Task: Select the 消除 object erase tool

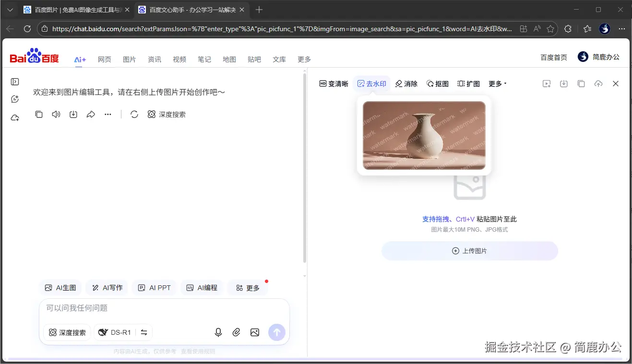Action: pos(406,83)
